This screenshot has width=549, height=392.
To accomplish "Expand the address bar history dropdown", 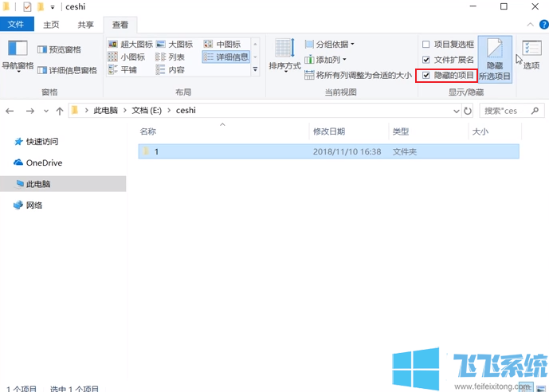I will pos(457,111).
